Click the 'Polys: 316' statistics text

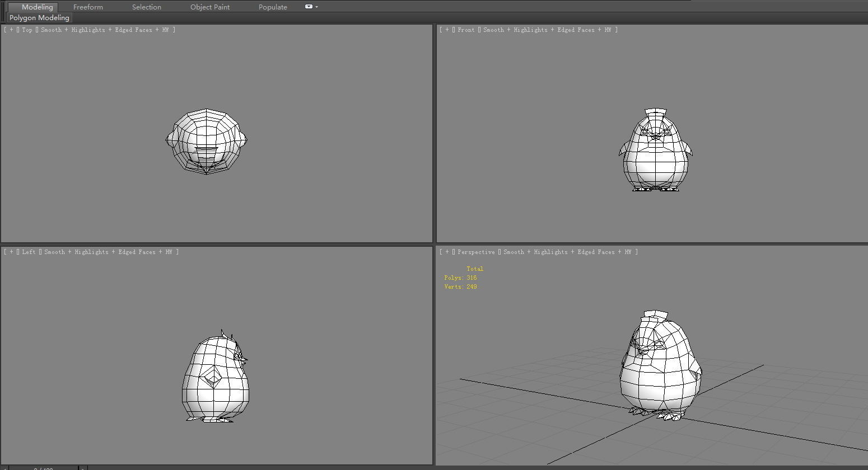[460, 278]
